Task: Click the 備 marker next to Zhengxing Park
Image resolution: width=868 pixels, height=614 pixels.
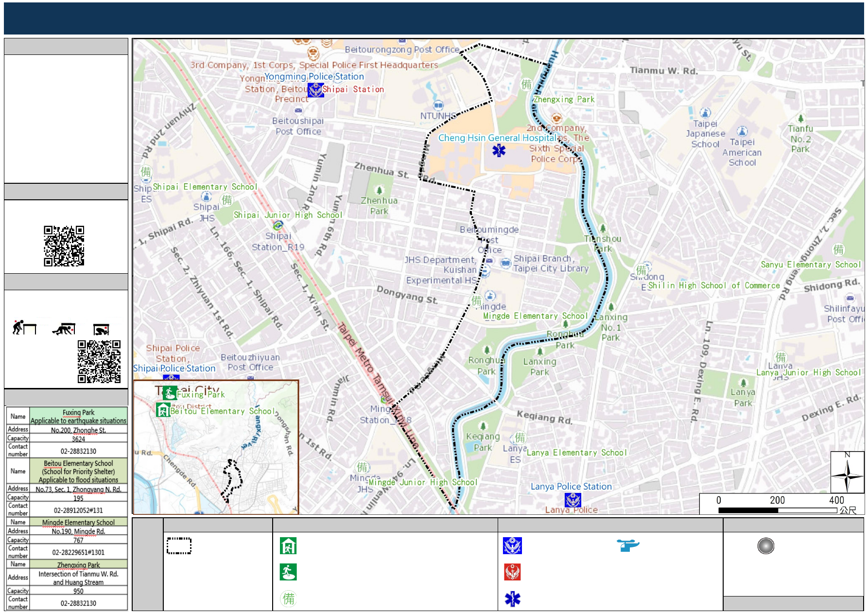Action: coord(526,84)
